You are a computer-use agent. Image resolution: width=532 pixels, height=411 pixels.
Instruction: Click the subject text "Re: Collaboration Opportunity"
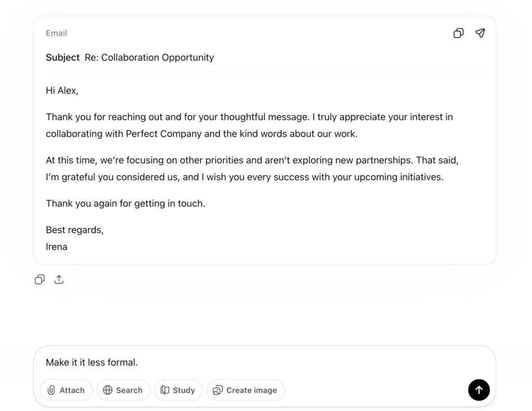point(149,58)
